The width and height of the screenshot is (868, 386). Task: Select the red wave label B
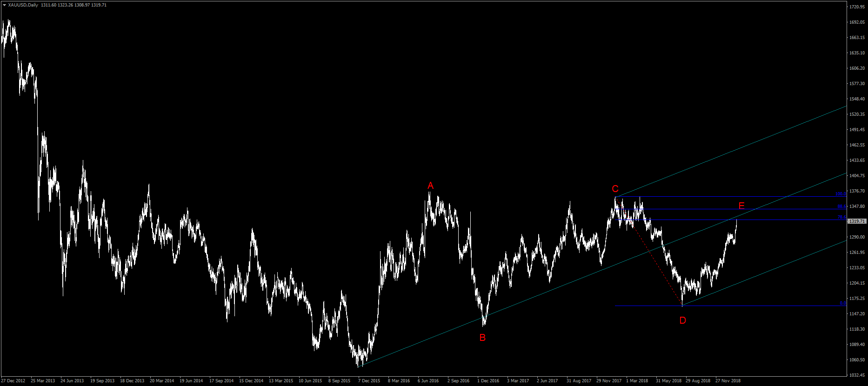(x=482, y=338)
